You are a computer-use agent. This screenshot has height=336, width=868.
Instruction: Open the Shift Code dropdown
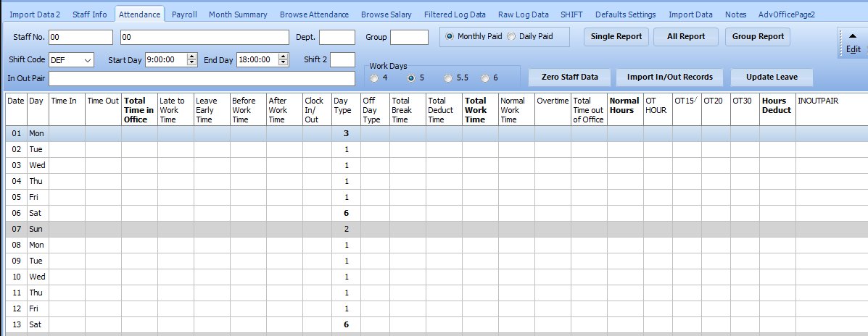tap(88, 60)
